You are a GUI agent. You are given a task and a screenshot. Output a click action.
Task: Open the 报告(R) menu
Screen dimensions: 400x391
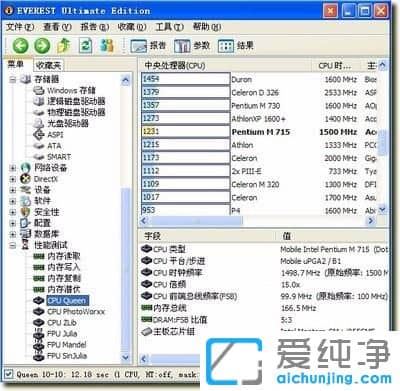pos(95,27)
